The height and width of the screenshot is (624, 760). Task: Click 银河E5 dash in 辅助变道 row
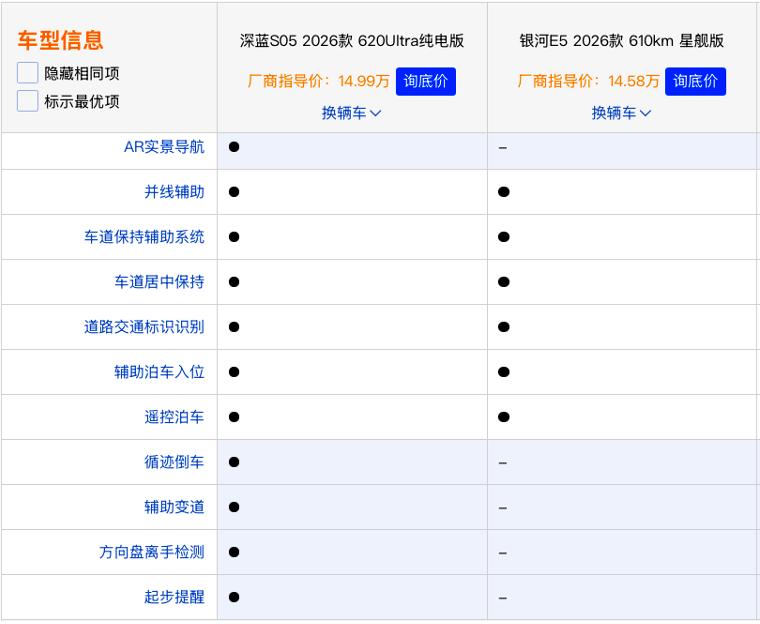(503, 508)
